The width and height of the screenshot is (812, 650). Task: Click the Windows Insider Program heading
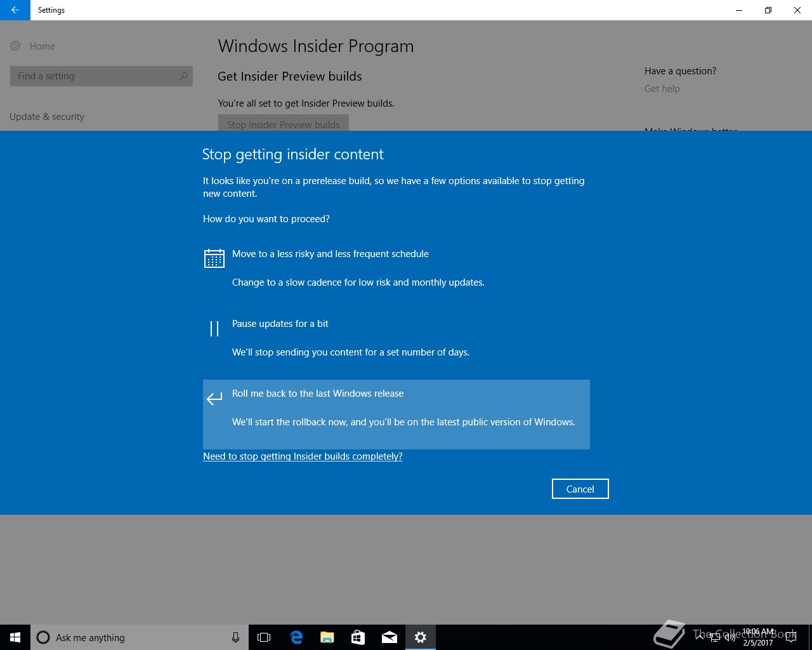coord(316,46)
